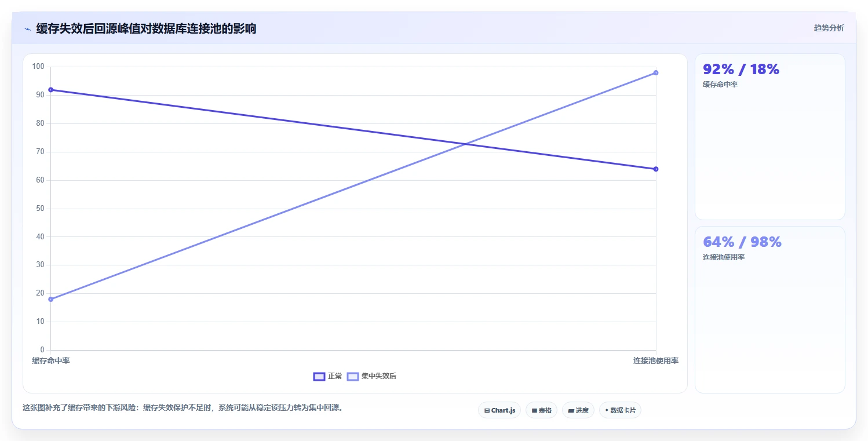Click the 正常 legend label text

coord(335,377)
